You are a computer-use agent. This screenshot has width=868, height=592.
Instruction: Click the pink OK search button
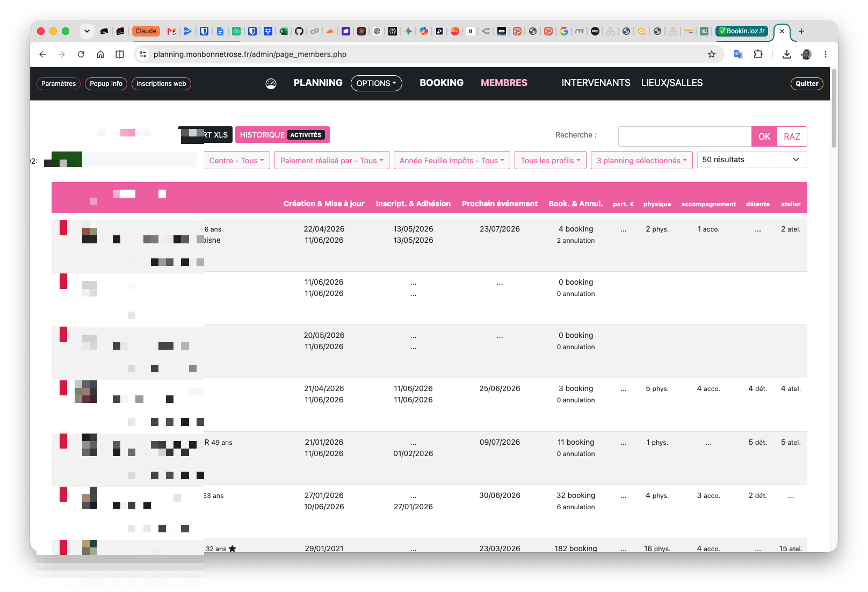click(x=764, y=136)
